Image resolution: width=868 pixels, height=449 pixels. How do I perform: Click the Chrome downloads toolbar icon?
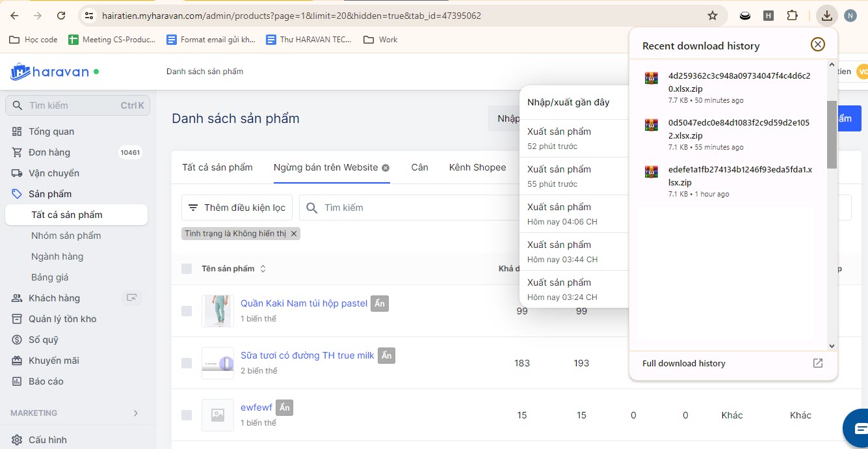click(826, 16)
